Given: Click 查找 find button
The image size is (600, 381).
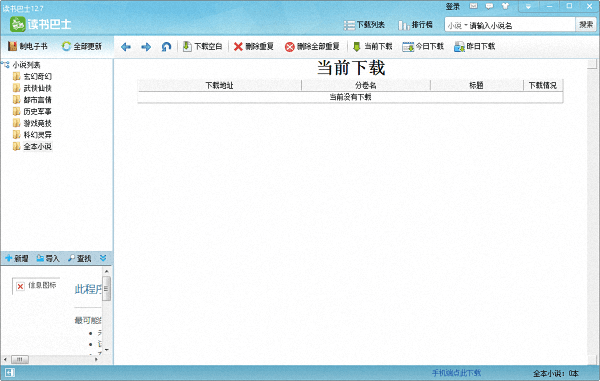Looking at the screenshot, I should [x=80, y=259].
